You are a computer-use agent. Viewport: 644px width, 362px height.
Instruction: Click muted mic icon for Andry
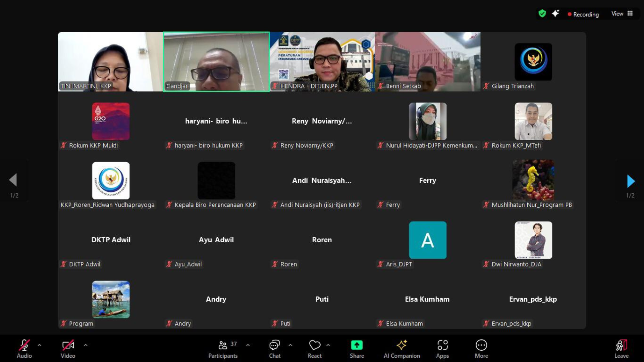(x=169, y=323)
